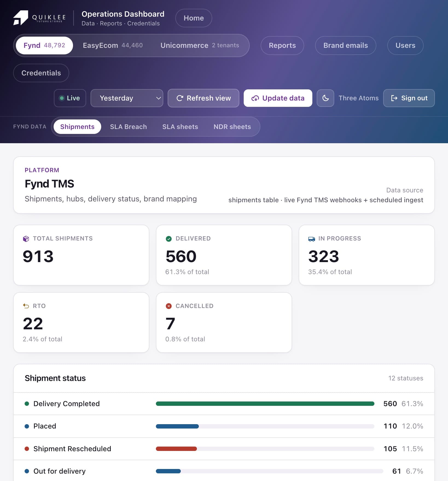Click the red cross icon beside Cancelled

[169, 306]
